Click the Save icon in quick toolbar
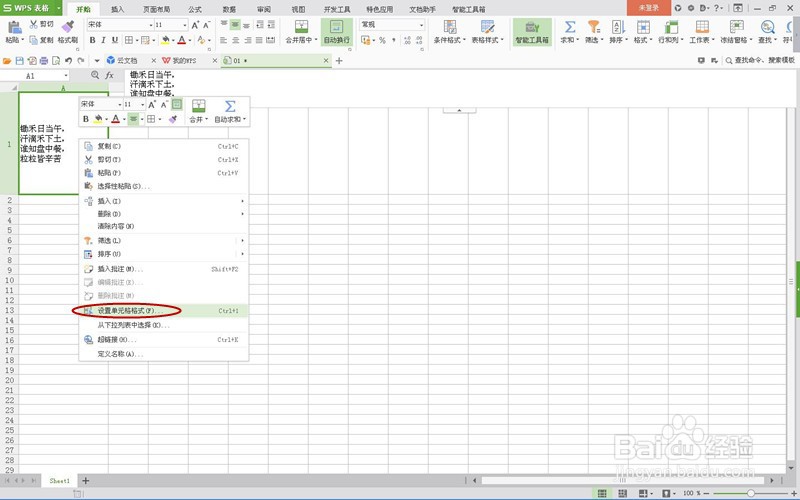The width and height of the screenshot is (800, 500). click(19, 61)
